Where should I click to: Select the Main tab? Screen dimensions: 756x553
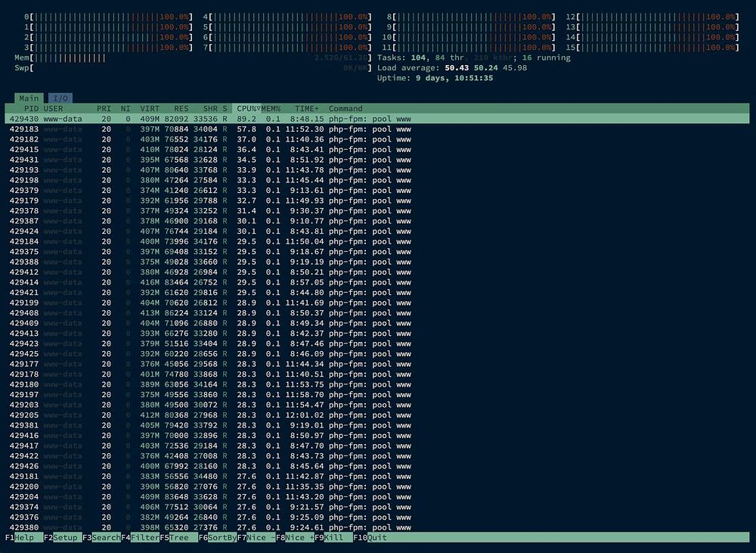coord(29,98)
